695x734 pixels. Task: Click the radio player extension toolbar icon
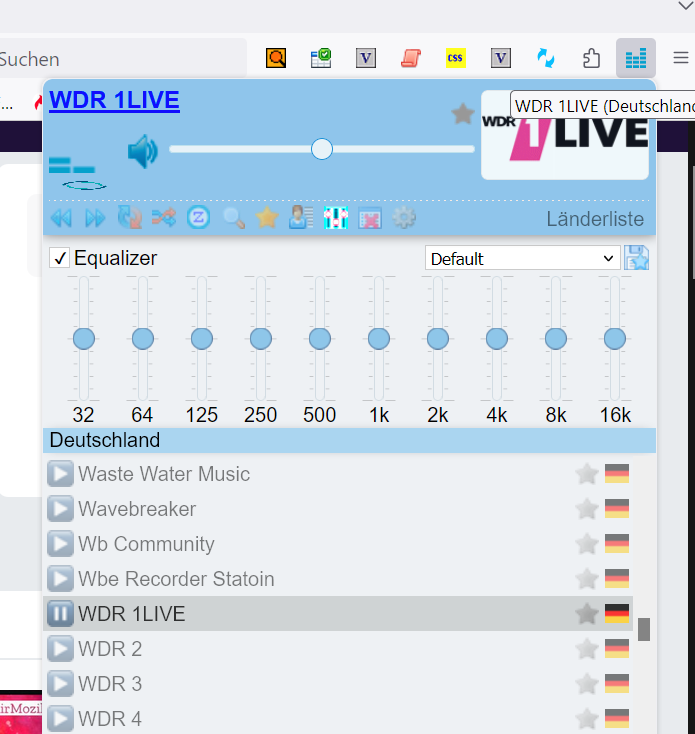636,58
